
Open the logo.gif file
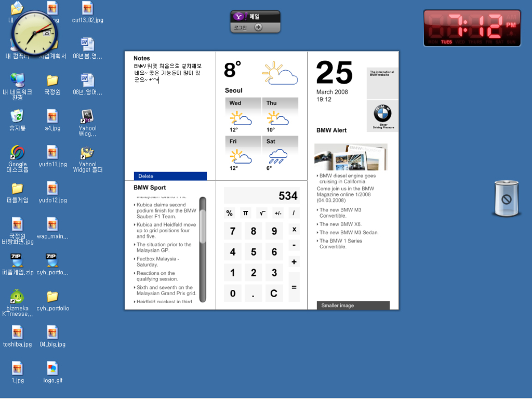52,372
